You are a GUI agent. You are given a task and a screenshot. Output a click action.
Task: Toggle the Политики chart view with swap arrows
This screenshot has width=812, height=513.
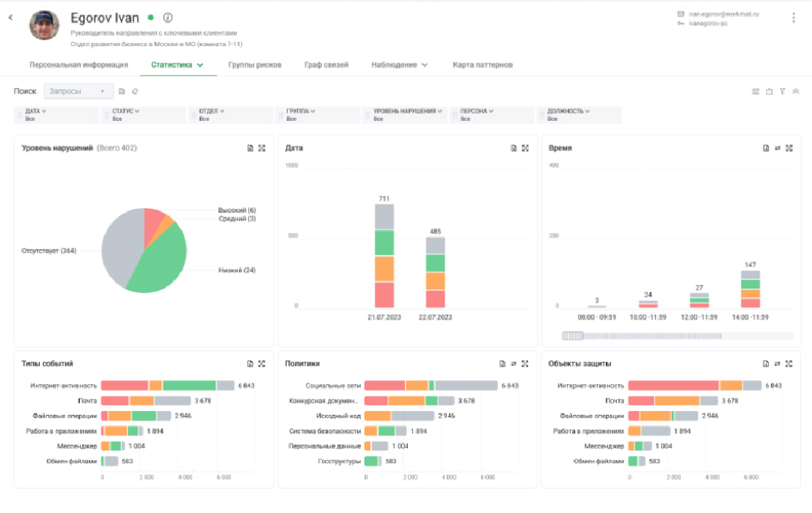tap(513, 363)
